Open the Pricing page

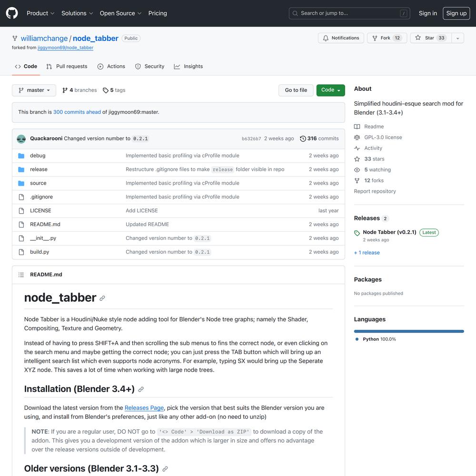pyautogui.click(x=158, y=13)
